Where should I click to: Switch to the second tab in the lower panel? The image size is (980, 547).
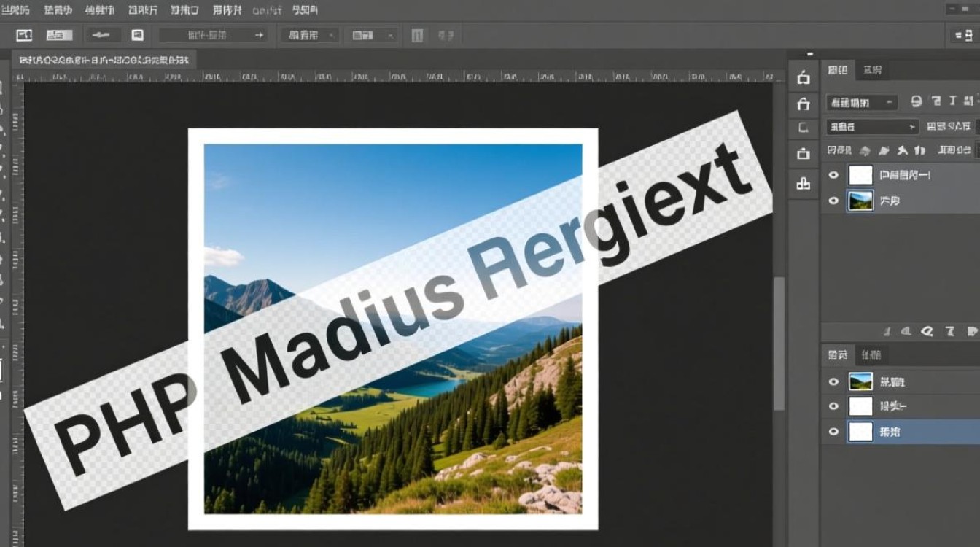[x=871, y=354]
